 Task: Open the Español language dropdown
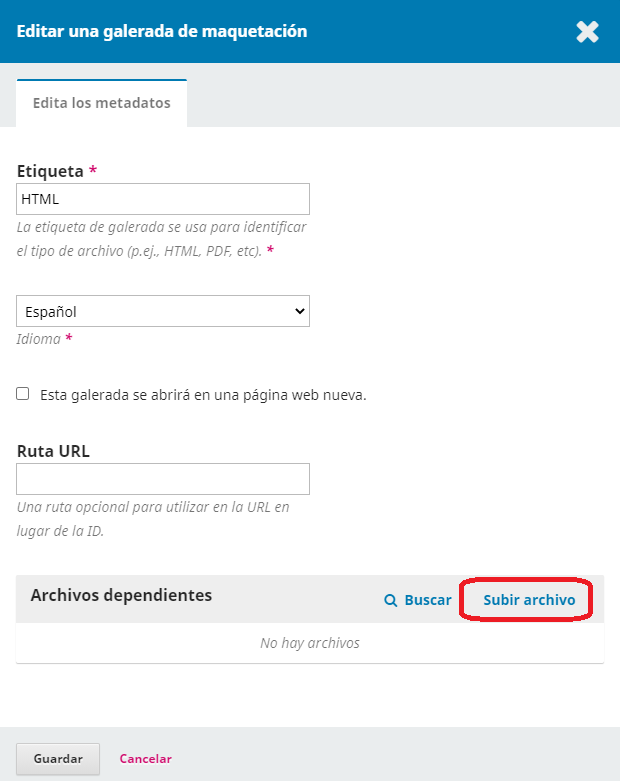tap(163, 311)
